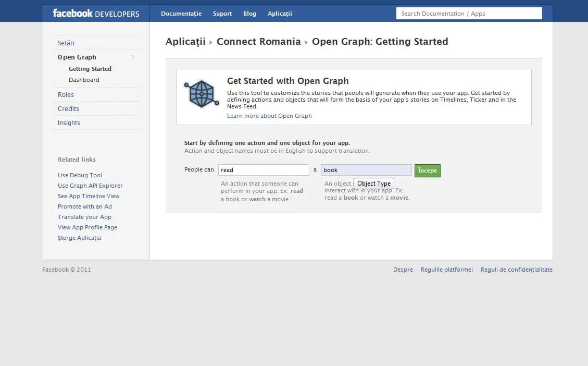Select Setări in the sidebar
This screenshot has width=588, height=366.
66,43
